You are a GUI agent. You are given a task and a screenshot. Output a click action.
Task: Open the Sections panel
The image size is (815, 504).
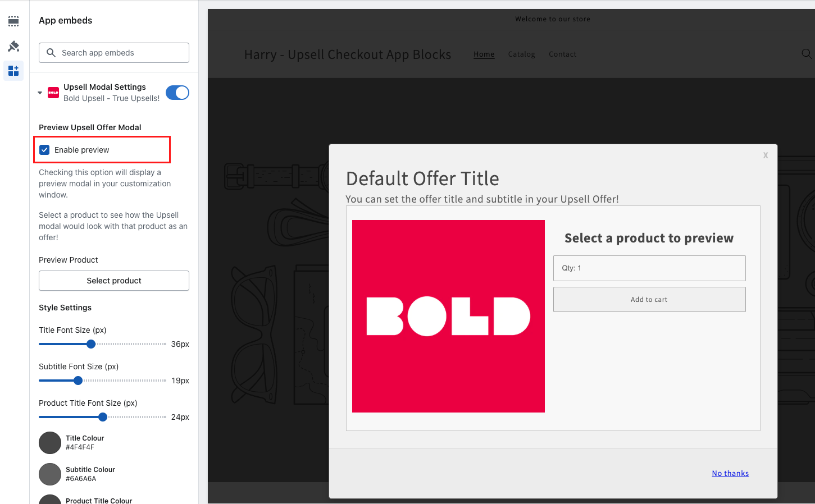tap(13, 21)
